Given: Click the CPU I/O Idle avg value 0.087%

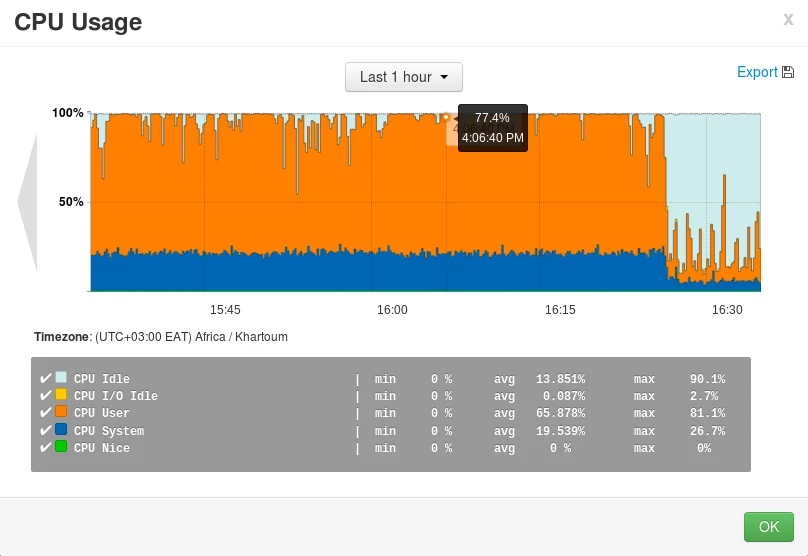Looking at the screenshot, I should (564, 396).
